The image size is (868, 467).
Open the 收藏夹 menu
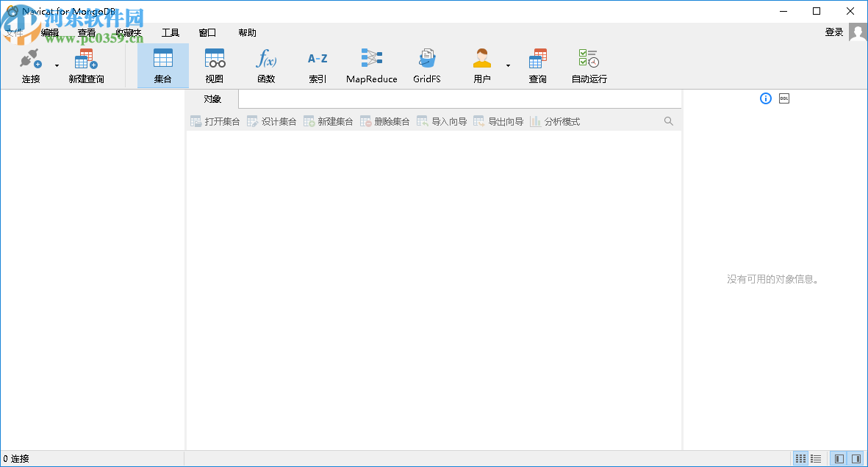[x=129, y=32]
